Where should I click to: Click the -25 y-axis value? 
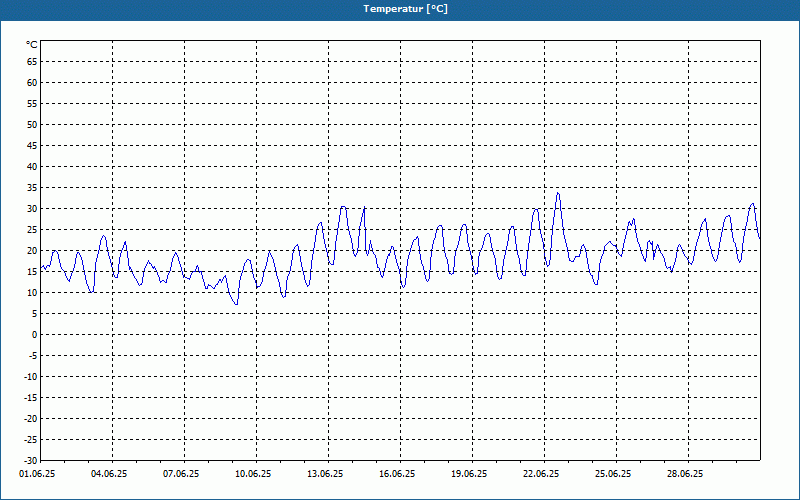[31, 439]
